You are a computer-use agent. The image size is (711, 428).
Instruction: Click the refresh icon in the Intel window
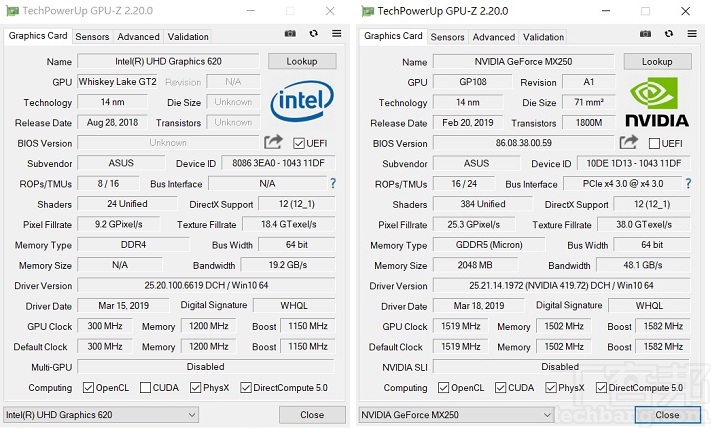coord(313,34)
